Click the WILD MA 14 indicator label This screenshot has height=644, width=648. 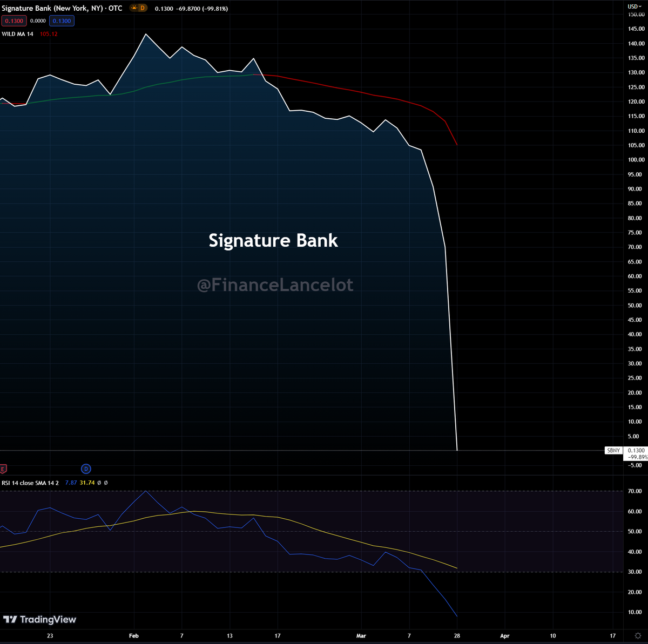tap(18, 33)
